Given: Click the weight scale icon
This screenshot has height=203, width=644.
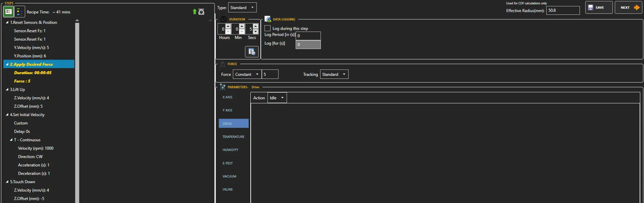Looking at the screenshot, I should click(201, 12).
